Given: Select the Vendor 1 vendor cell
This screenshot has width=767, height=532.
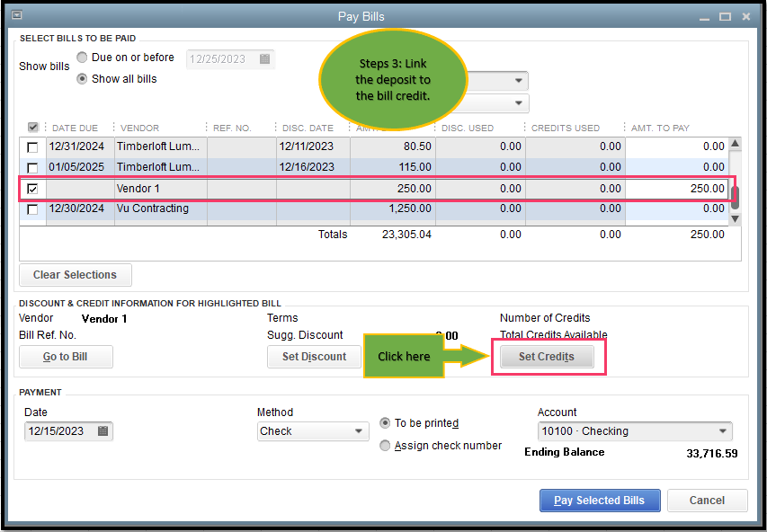Looking at the screenshot, I should click(x=161, y=189).
